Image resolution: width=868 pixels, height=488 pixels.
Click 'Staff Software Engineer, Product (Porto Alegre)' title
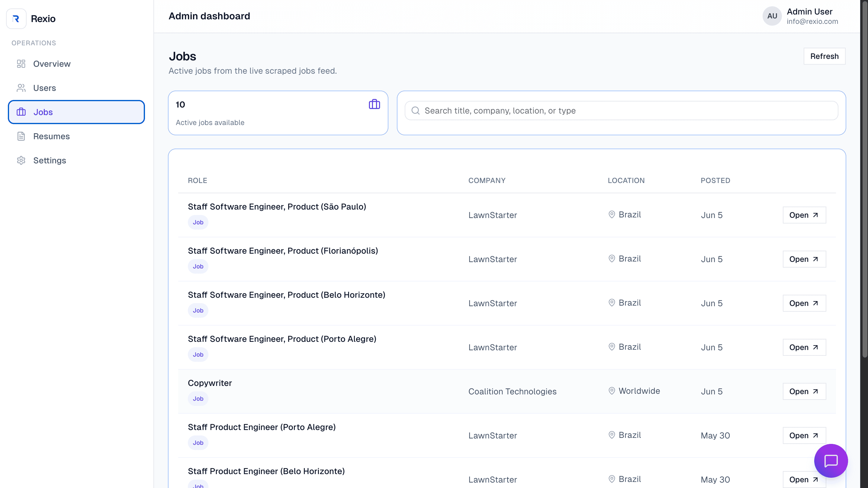282,339
